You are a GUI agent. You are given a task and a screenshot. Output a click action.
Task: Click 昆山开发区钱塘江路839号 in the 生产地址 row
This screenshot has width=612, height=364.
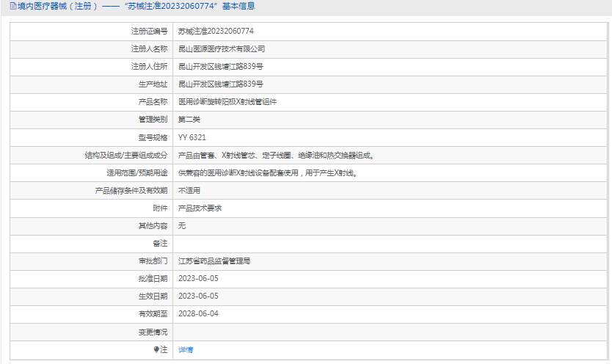(221, 84)
